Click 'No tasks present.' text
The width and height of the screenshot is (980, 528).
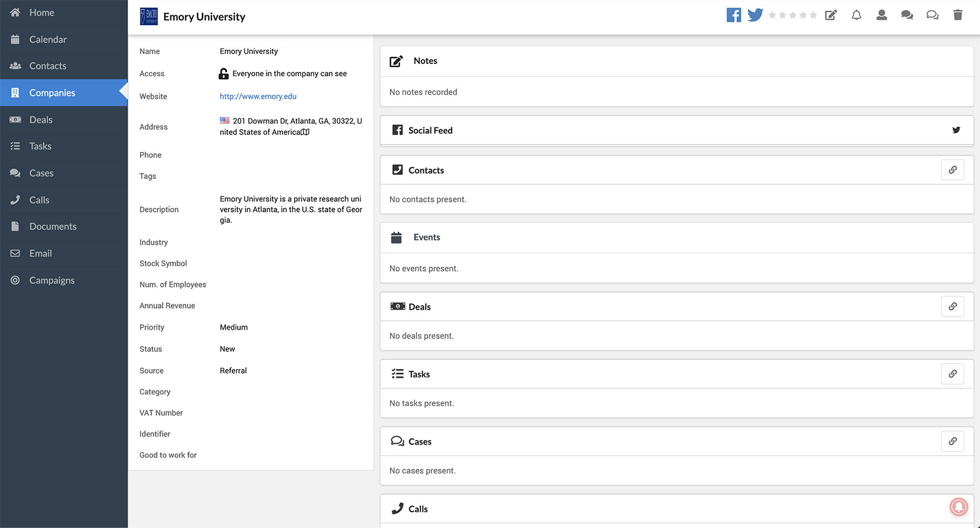[x=422, y=404]
